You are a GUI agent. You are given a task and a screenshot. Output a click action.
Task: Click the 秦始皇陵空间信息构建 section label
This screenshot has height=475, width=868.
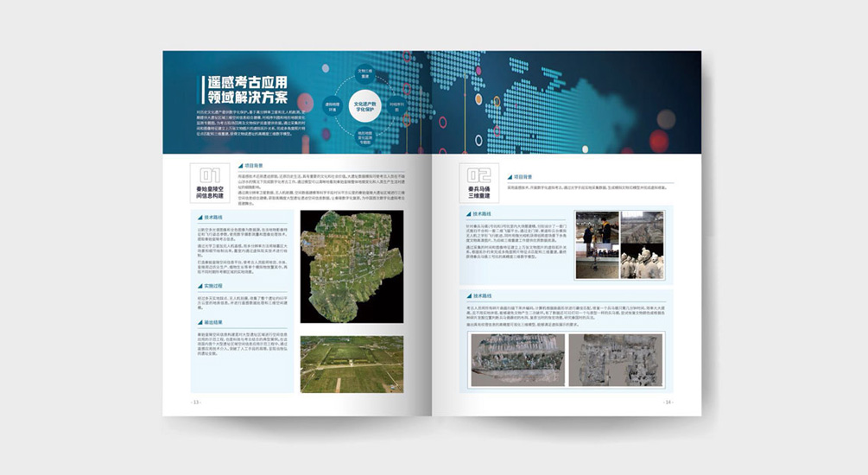click(x=210, y=196)
